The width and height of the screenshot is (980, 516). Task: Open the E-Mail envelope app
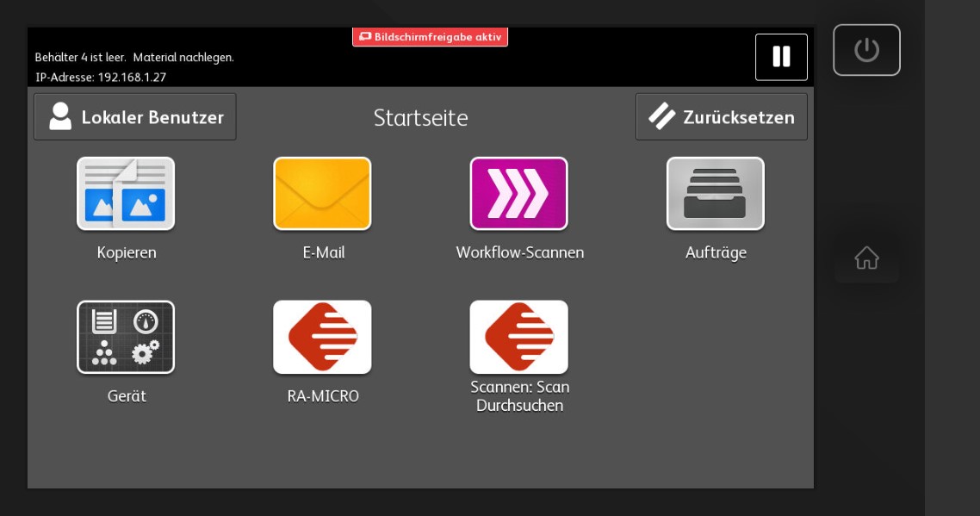tap(322, 193)
